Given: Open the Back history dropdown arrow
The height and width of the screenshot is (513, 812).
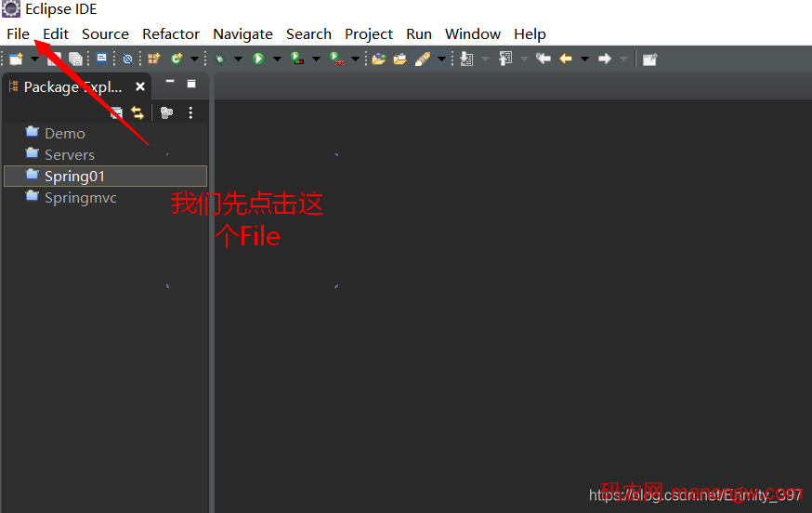Looking at the screenshot, I should [584, 59].
